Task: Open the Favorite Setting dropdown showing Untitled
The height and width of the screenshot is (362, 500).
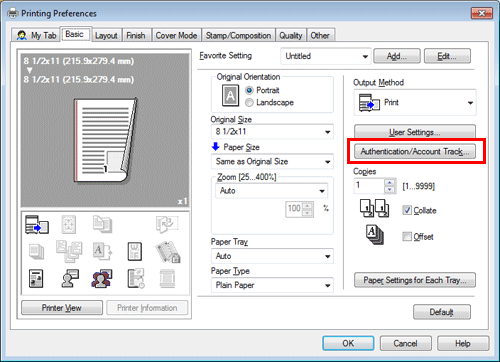Action: click(x=326, y=56)
